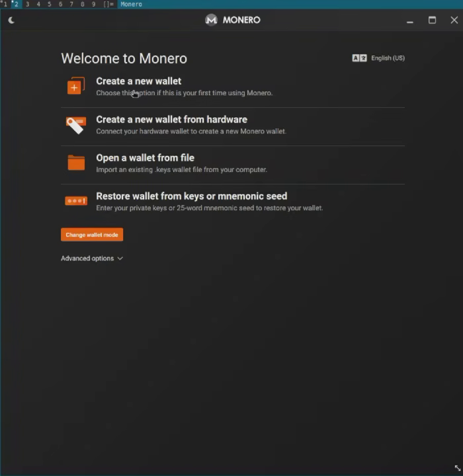Switch to workspace 3 in the top bar
The width and height of the screenshot is (463, 476).
point(27,4)
